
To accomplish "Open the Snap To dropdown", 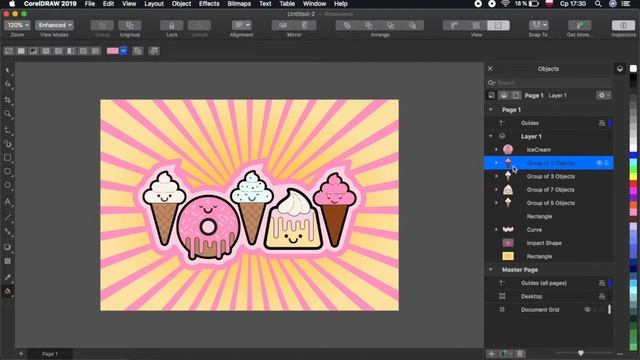I will pos(538,25).
